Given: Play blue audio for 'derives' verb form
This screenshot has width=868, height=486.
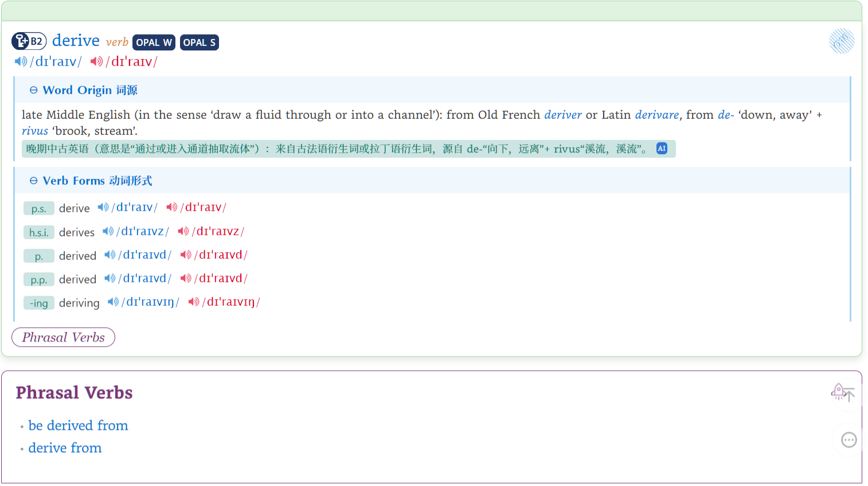Looking at the screenshot, I should point(108,232).
